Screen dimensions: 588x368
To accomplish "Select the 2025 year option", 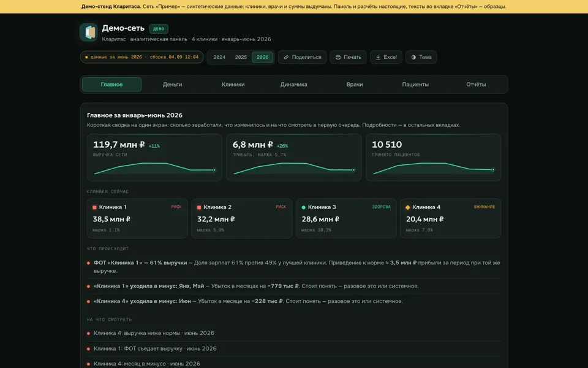I will (x=241, y=57).
